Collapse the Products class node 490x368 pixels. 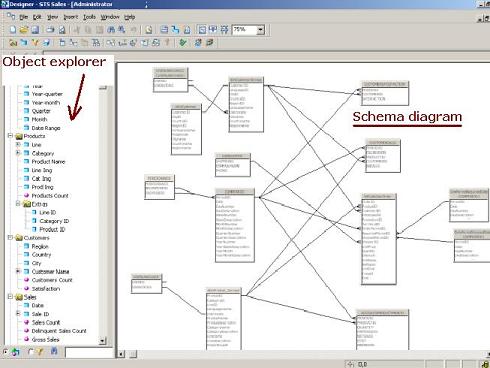coord(10,136)
